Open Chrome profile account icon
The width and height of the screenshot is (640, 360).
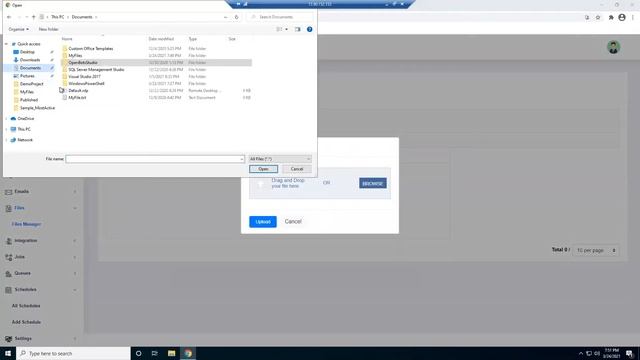(x=622, y=17)
